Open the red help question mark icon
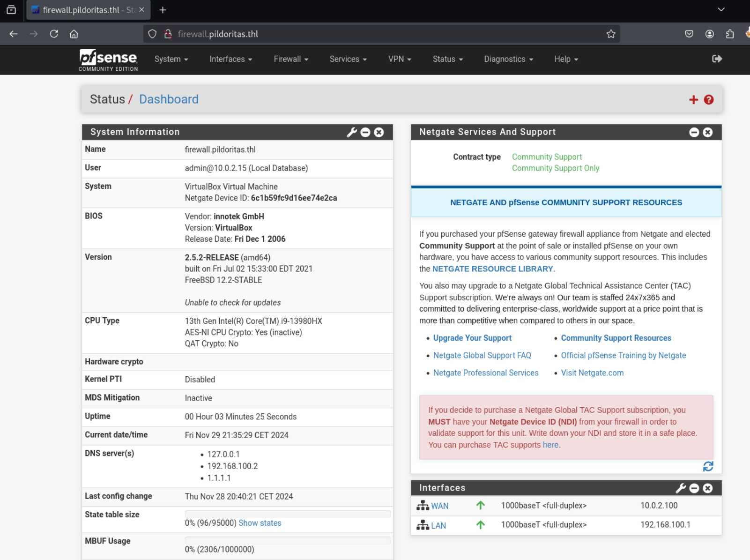 coord(708,100)
